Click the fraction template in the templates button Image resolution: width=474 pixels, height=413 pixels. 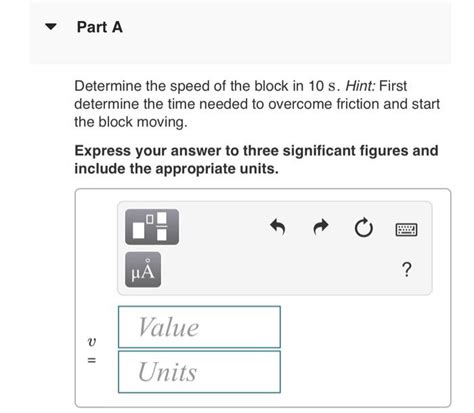(x=162, y=227)
